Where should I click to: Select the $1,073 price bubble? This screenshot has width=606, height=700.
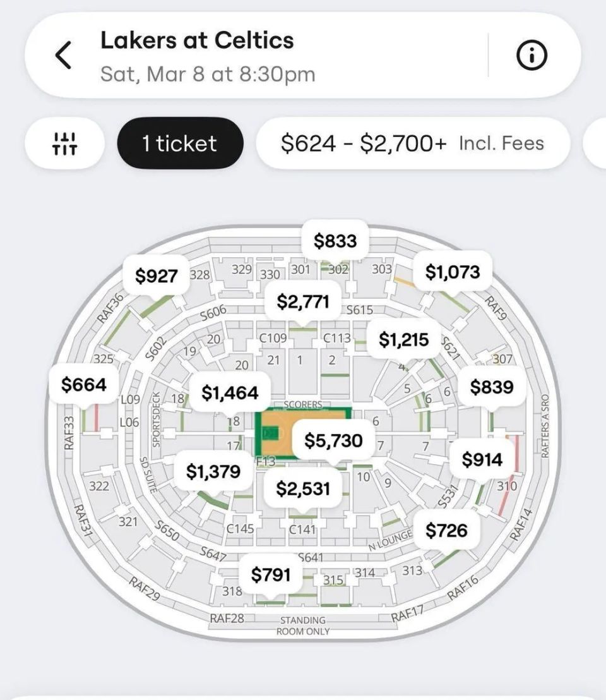point(452,272)
